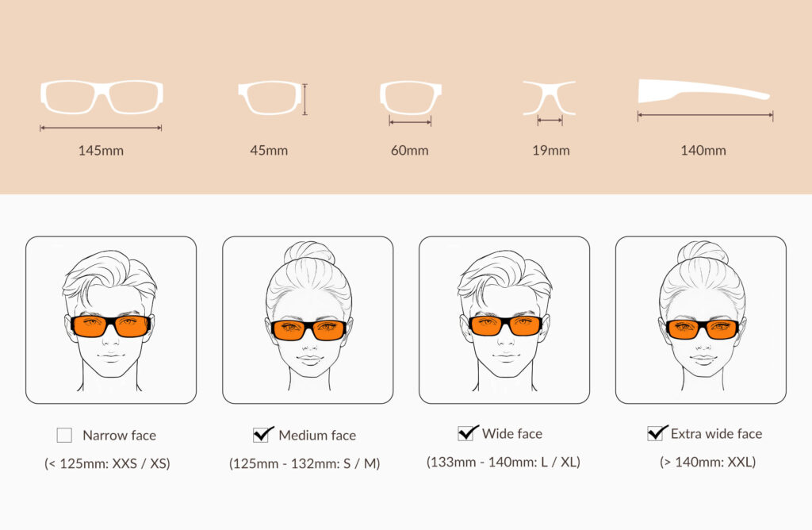Select the Medium face illustration card

coord(308,321)
